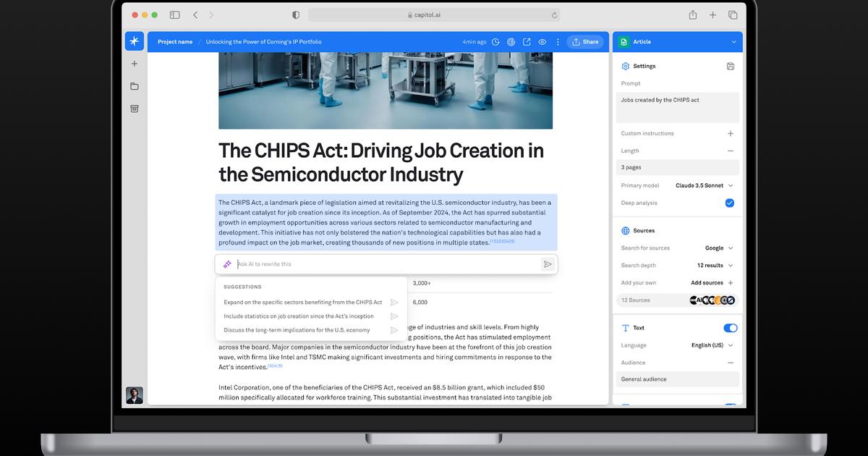Screen dimensions: 868x456
Task: Open the archive icon in the left sidebar
Action: coord(134,109)
